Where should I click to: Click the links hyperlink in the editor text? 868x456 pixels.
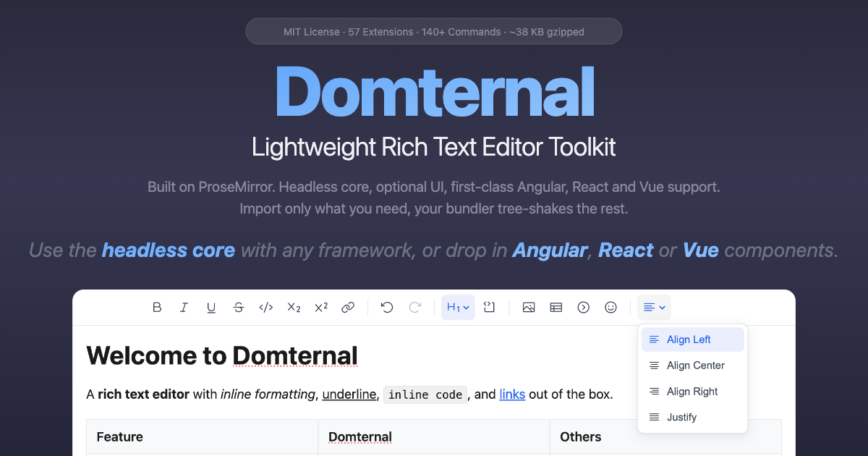tap(512, 394)
